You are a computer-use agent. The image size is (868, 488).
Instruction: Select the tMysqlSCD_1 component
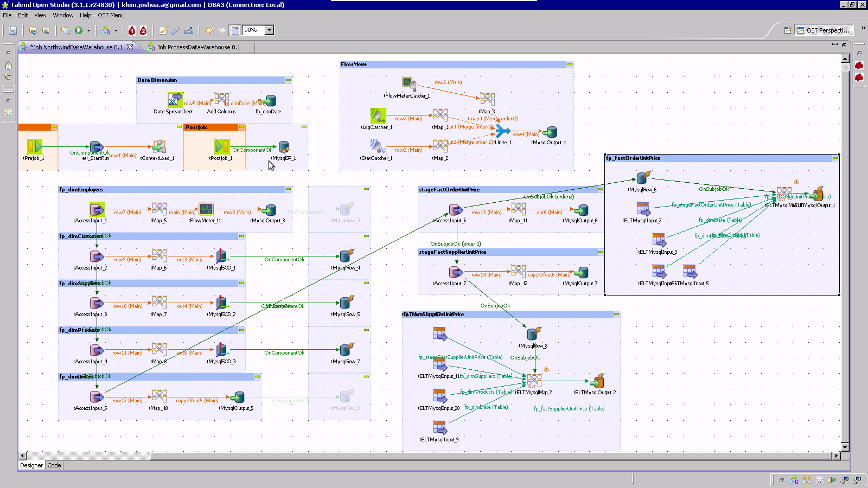tap(221, 256)
